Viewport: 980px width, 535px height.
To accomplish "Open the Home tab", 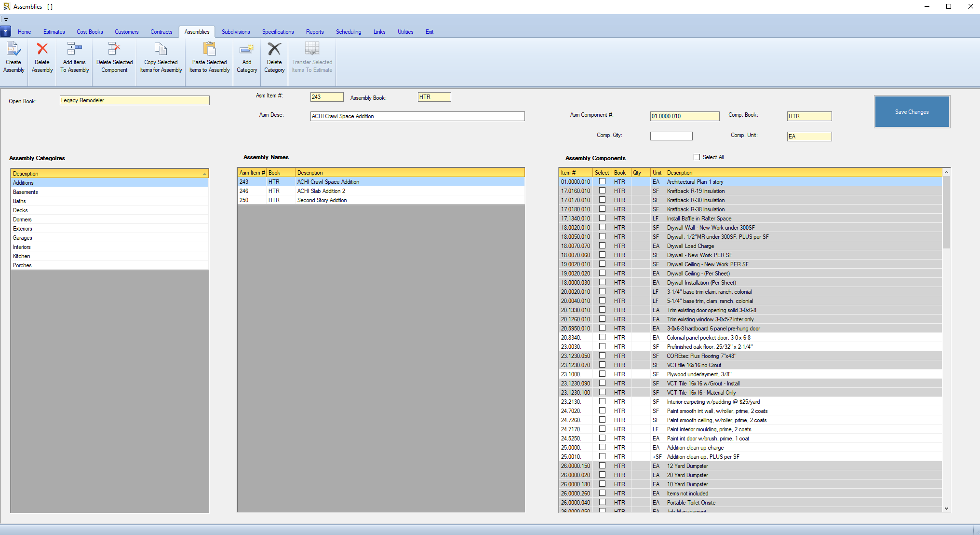I will pos(24,32).
